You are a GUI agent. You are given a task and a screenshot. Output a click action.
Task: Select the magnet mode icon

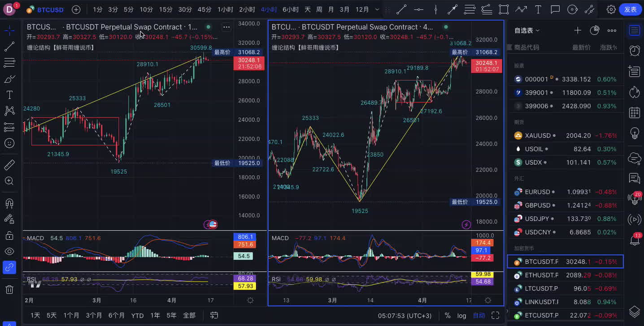(9, 203)
